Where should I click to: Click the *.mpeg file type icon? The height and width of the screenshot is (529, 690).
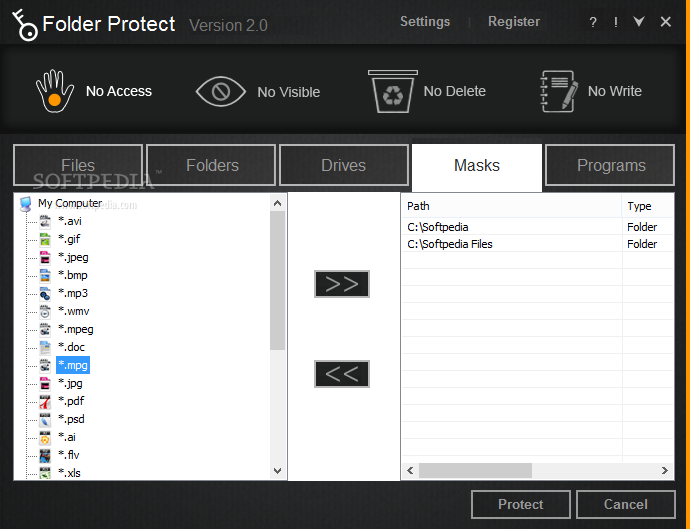[45, 330]
